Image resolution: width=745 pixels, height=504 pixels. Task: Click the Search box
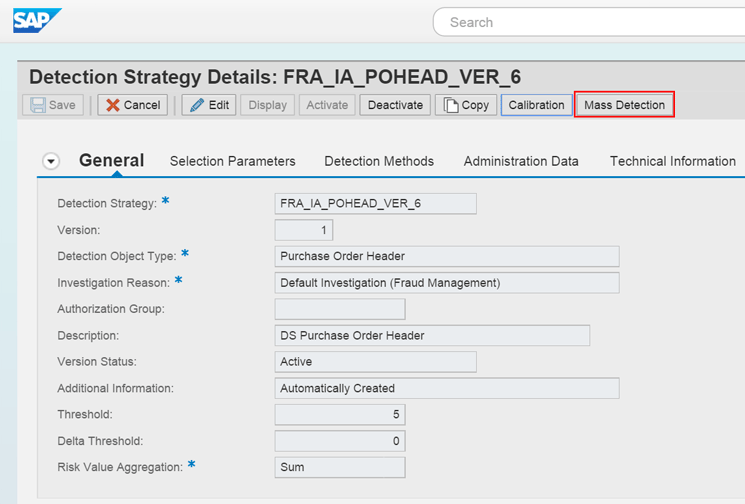589,22
